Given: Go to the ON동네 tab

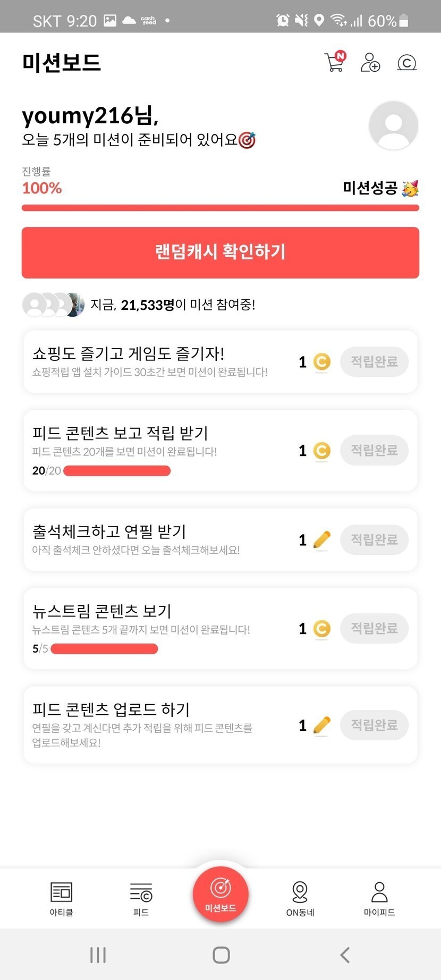Looking at the screenshot, I should click(x=300, y=899).
